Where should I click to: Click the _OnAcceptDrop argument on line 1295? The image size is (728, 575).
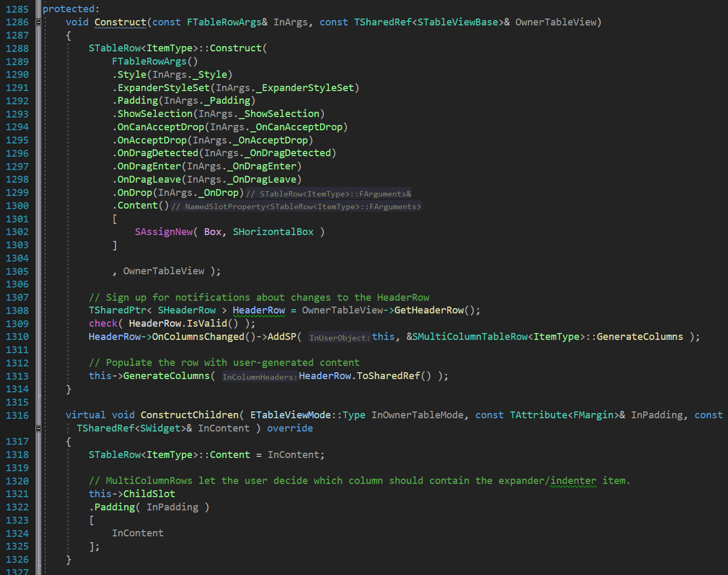point(271,140)
